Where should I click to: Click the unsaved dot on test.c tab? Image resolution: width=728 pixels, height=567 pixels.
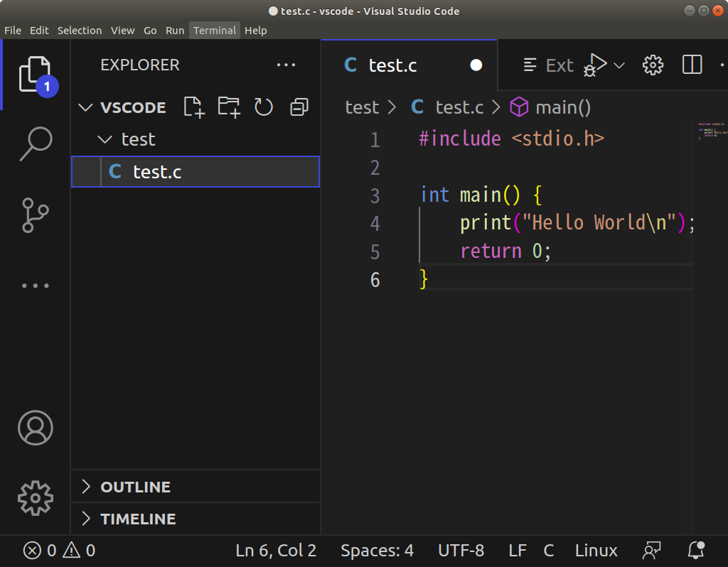pos(476,65)
